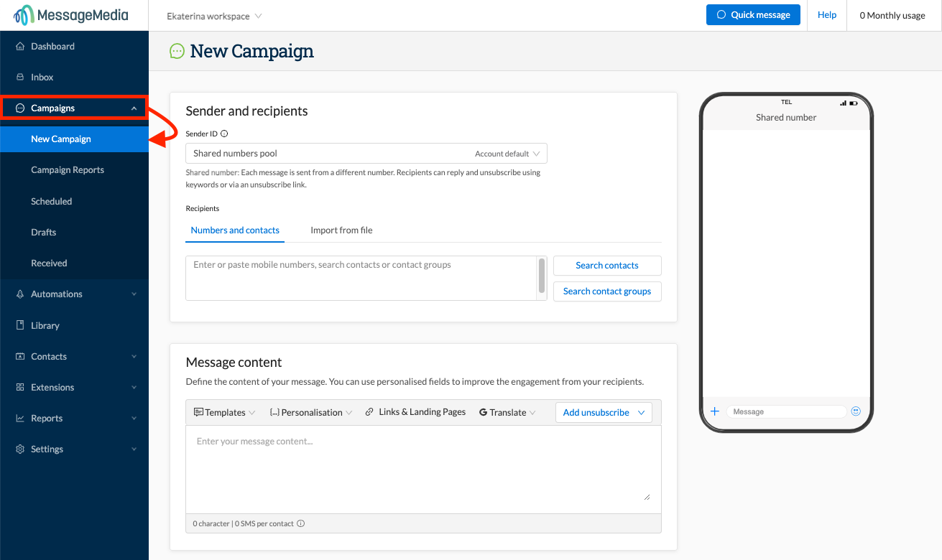Open the Translate dropdown

click(508, 412)
